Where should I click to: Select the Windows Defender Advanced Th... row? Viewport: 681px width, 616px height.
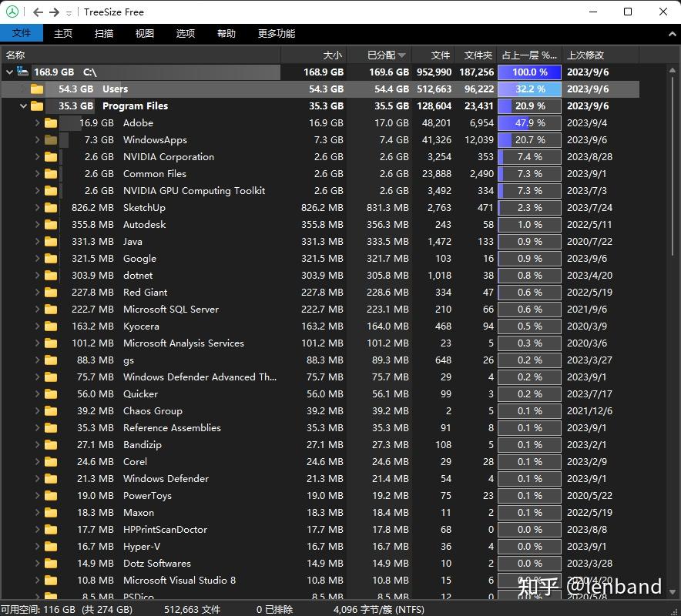[320, 377]
